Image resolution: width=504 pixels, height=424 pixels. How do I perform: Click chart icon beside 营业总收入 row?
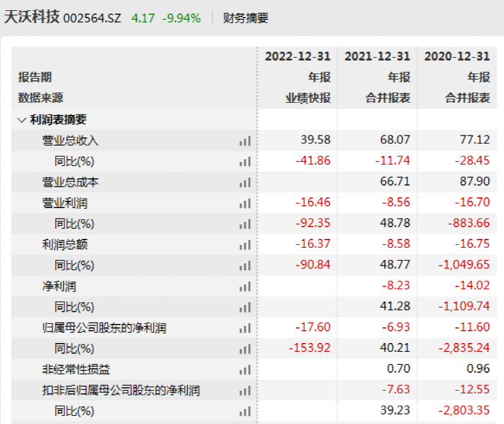click(245, 141)
